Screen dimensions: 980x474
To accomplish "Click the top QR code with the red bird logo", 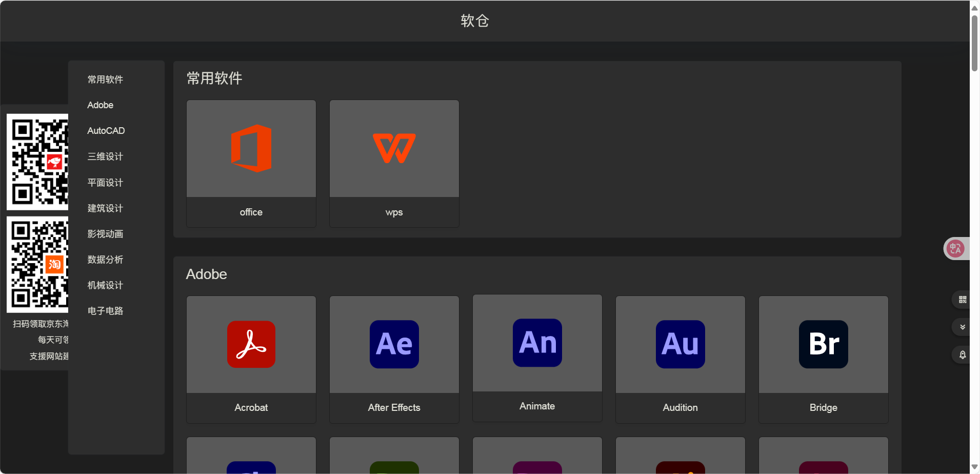I will tap(37, 162).
